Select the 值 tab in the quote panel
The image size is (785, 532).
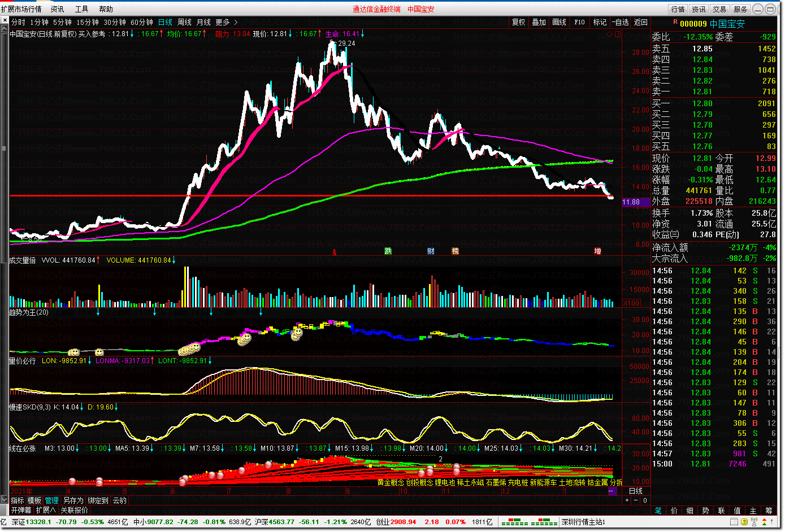click(738, 511)
